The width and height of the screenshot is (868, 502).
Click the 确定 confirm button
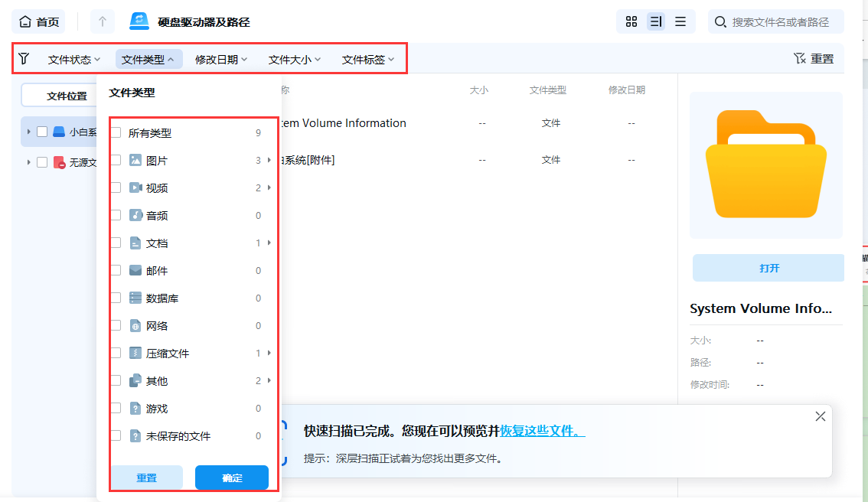pos(231,478)
